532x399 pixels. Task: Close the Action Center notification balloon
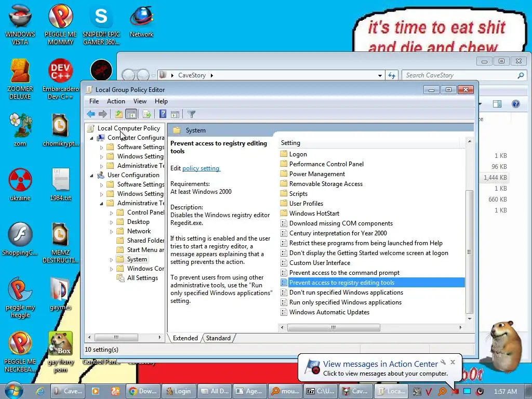[453, 362]
